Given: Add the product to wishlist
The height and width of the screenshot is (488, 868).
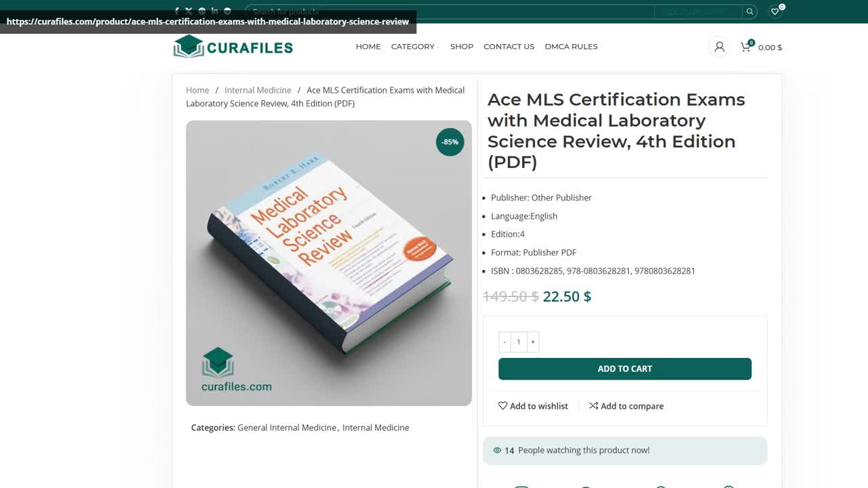Looking at the screenshot, I should click(533, 405).
